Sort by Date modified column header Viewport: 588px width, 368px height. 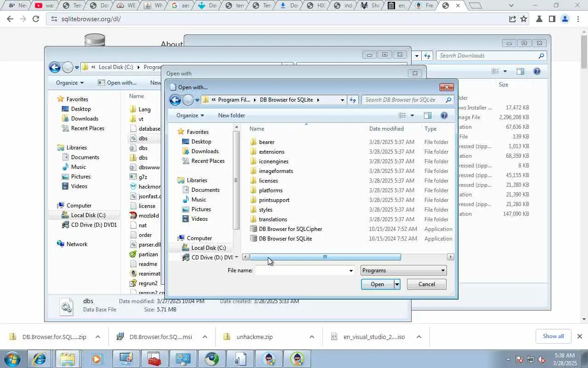click(386, 129)
